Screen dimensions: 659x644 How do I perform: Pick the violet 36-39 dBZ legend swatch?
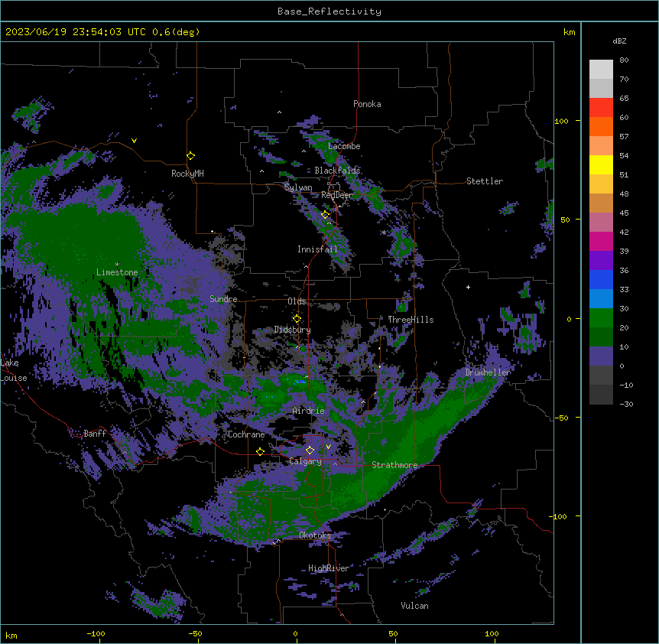[601, 261]
